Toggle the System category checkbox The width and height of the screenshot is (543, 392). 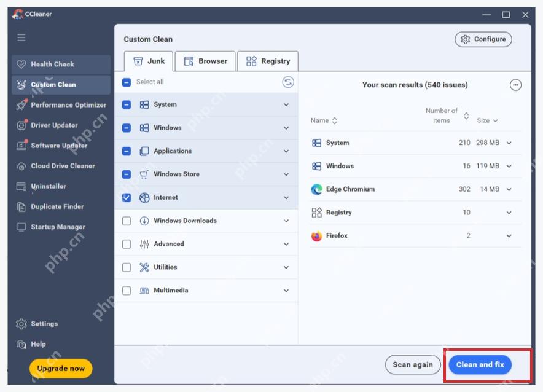coord(127,104)
